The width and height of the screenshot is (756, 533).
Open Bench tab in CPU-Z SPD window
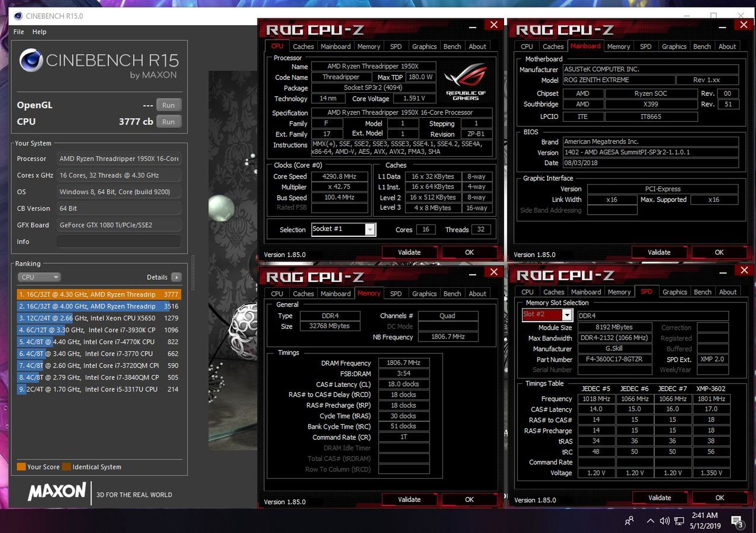702,292
